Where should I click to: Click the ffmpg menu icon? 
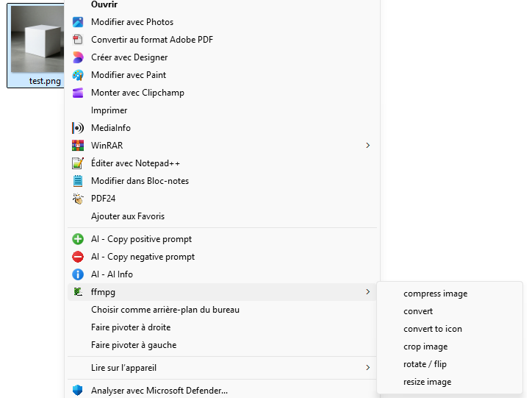click(78, 292)
